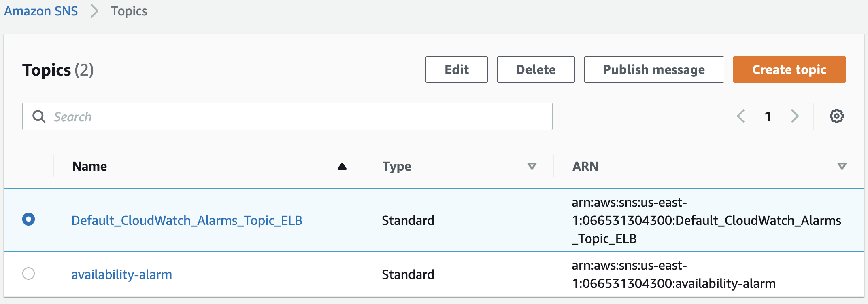The width and height of the screenshot is (868, 304).
Task: Go to next page arrow
Action: tap(795, 116)
